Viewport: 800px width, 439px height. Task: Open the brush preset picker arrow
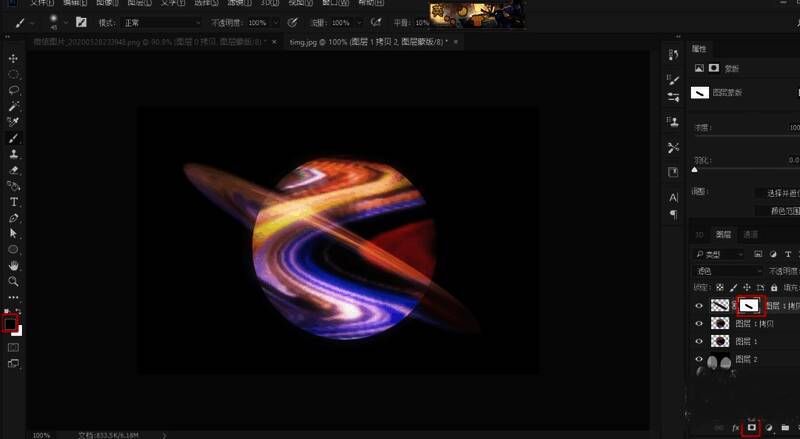coord(65,23)
